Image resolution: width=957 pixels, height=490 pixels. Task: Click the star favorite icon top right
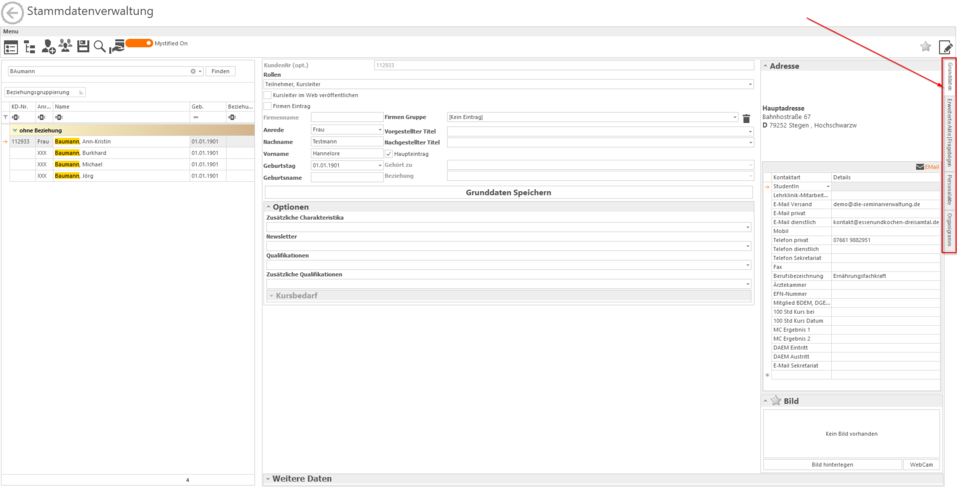(x=926, y=46)
